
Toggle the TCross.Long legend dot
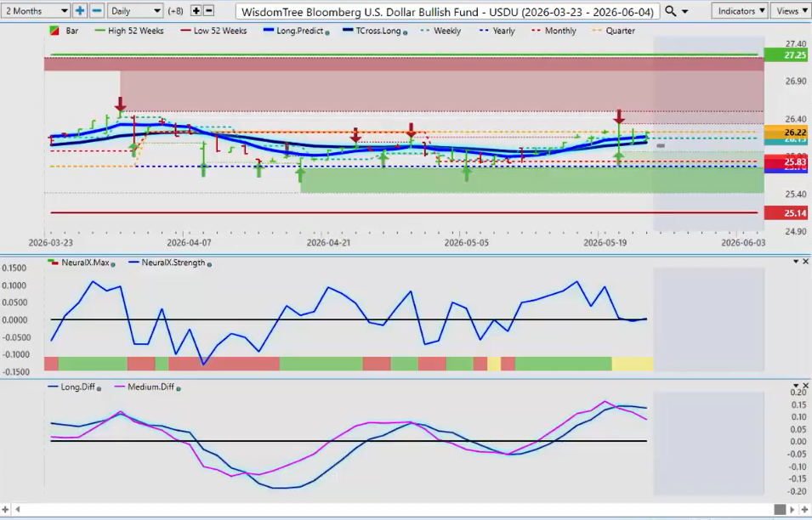click(x=405, y=32)
